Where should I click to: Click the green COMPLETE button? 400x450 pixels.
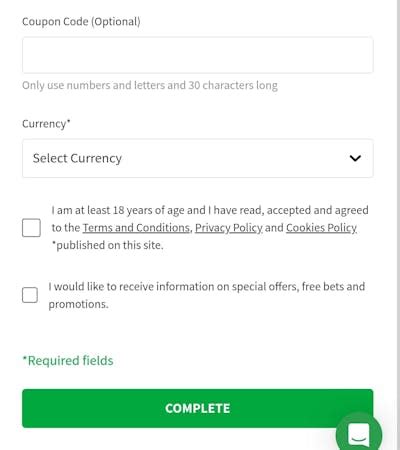(198, 408)
